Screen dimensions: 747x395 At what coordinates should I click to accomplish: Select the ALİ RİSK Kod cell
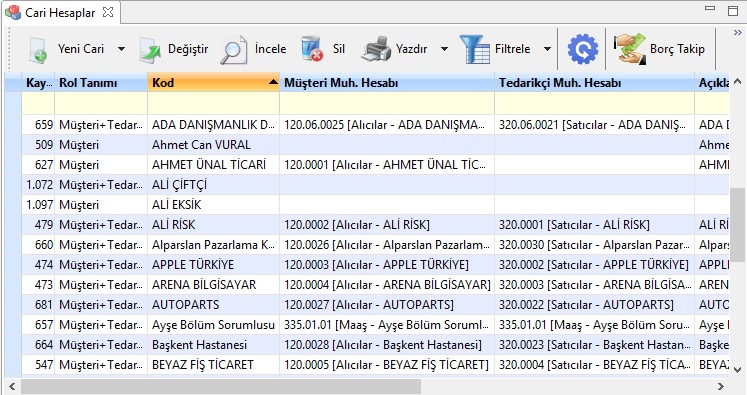(213, 225)
